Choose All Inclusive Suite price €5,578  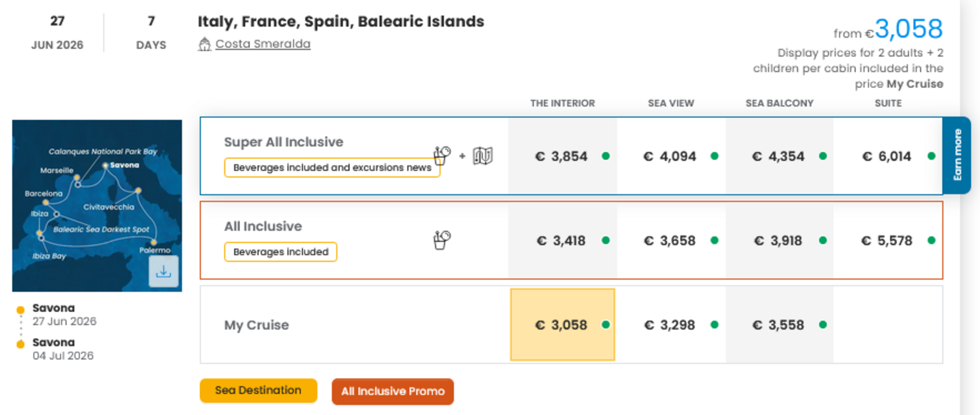(887, 241)
